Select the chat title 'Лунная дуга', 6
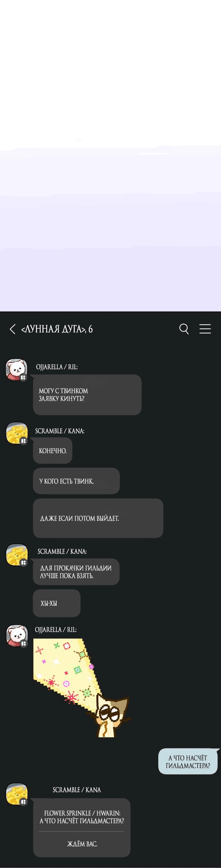221x868 pixels. coord(57,329)
